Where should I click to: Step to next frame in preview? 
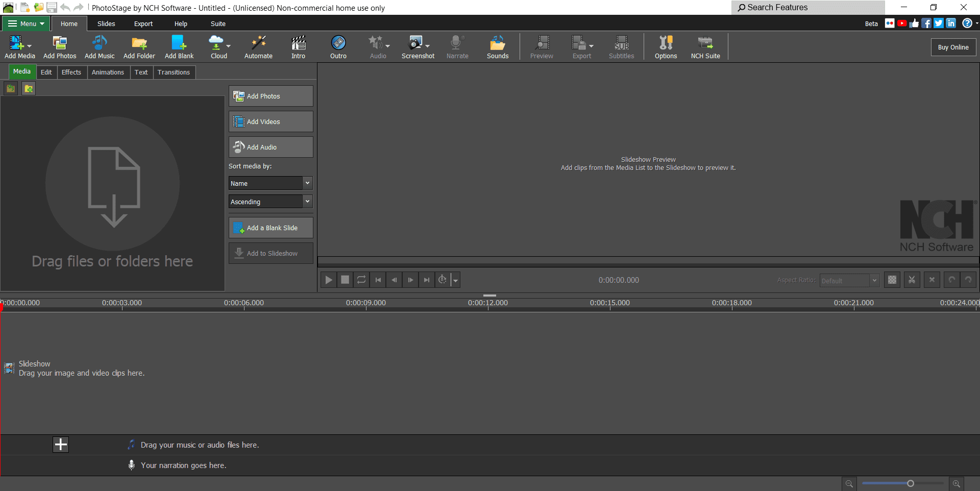click(x=410, y=280)
